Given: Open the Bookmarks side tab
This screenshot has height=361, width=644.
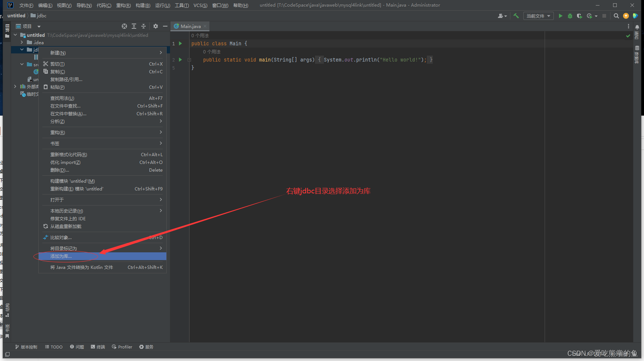Looking at the screenshot, I should [7, 331].
